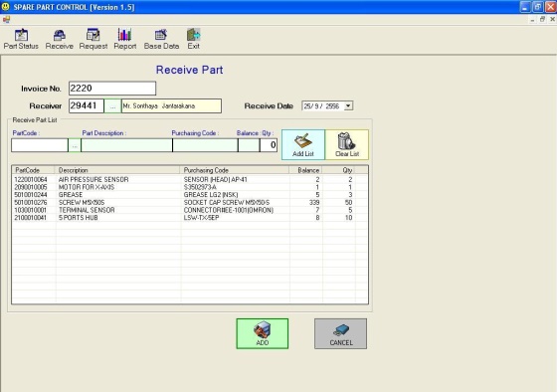Click the CANCEL button
The width and height of the screenshot is (557, 392).
(x=340, y=333)
